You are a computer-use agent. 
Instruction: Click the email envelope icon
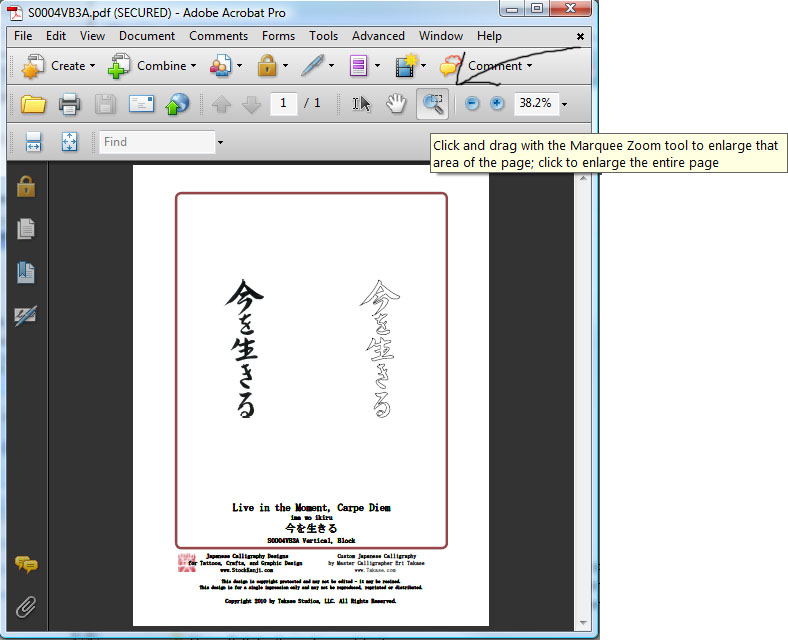pyautogui.click(x=141, y=103)
